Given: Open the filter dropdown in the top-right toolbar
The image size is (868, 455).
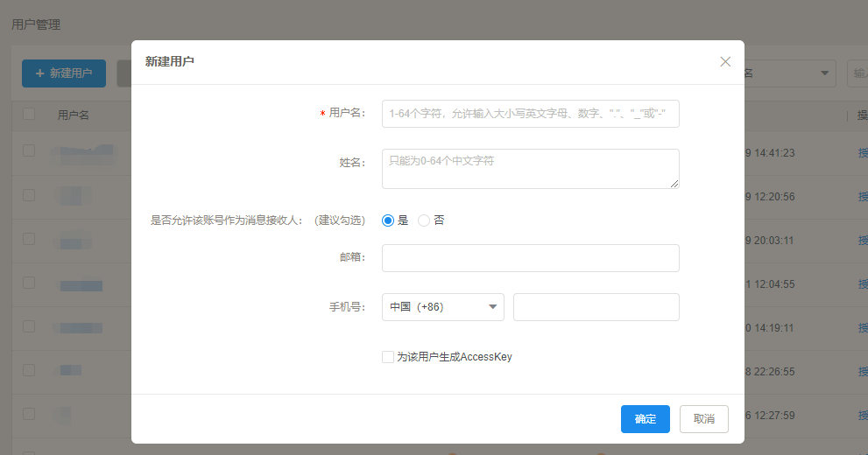Looking at the screenshot, I should point(790,73).
